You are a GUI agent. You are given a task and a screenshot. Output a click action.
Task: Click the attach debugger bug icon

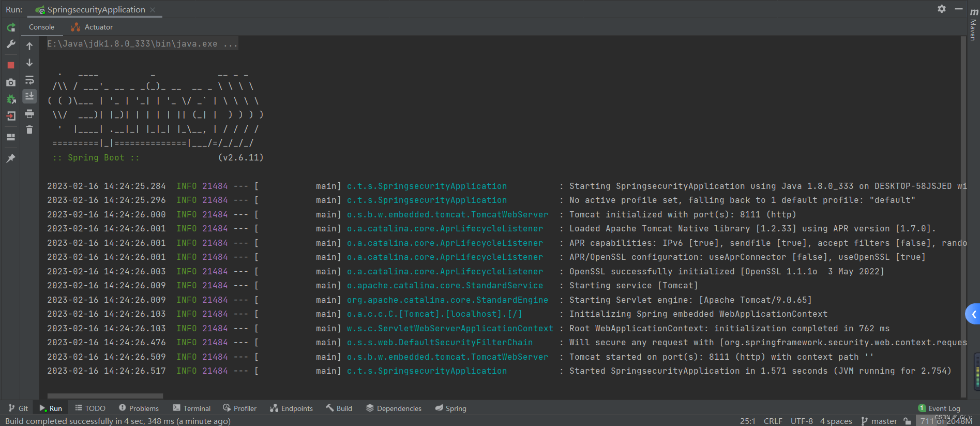[x=11, y=99]
